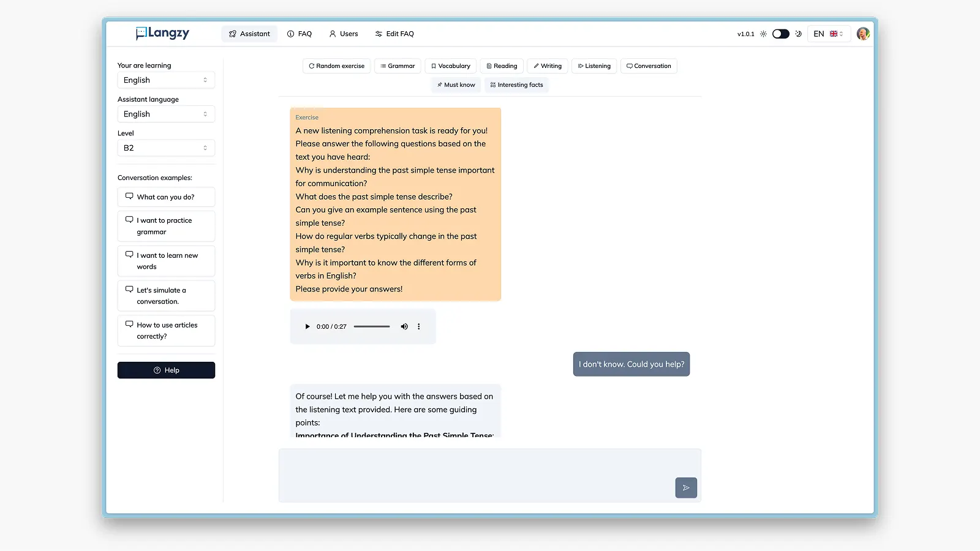Open the user profile avatar
The height and width of the screenshot is (551, 980).
(x=863, y=34)
